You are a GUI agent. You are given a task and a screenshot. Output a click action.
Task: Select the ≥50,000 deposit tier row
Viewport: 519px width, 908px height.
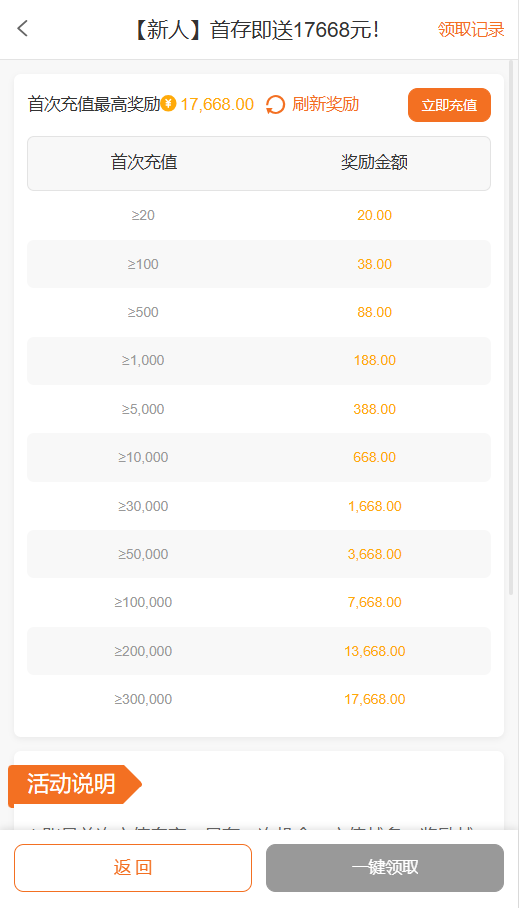(x=259, y=554)
